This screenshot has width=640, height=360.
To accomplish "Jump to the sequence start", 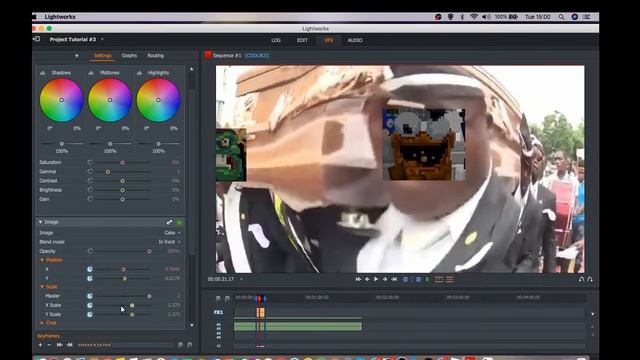I will coord(358,279).
